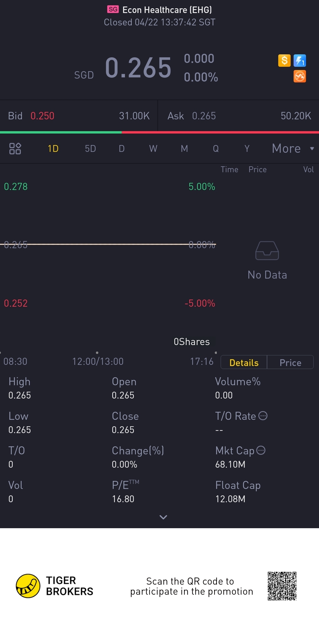
Task: Tap the blue lightning bolt badge icon
Action: point(300,61)
